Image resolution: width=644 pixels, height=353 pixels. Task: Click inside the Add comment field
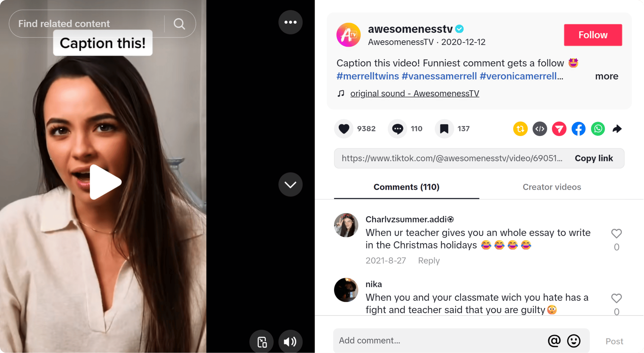point(438,340)
